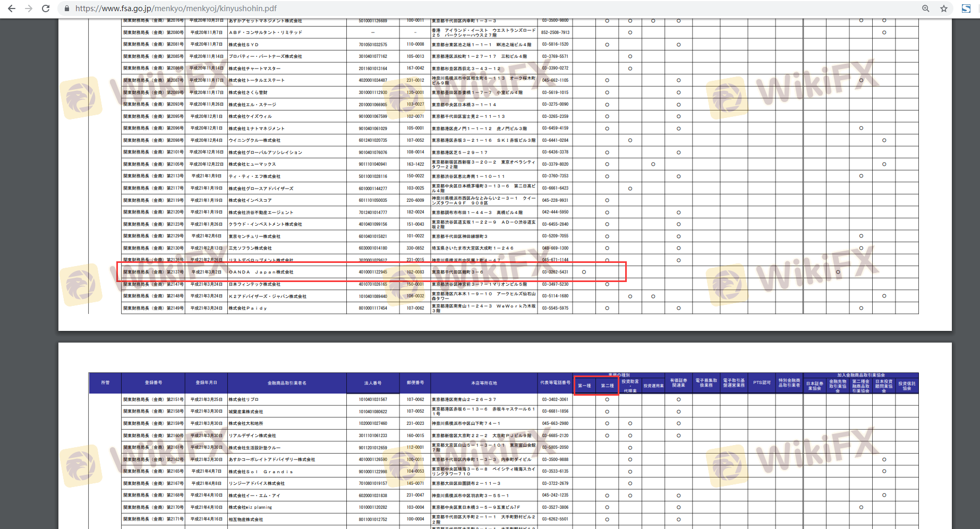The width and height of the screenshot is (980, 529).
Task: Click the 株式会社Paidy row name
Action: coord(248,308)
